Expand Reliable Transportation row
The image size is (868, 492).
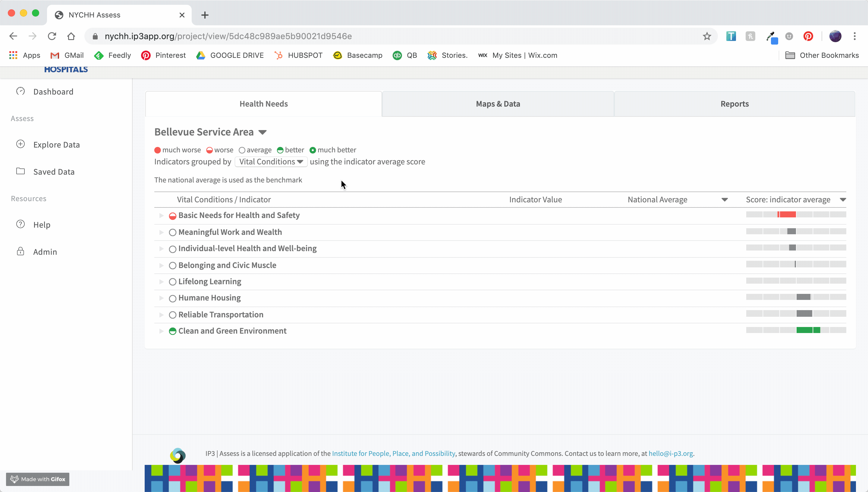tap(161, 315)
